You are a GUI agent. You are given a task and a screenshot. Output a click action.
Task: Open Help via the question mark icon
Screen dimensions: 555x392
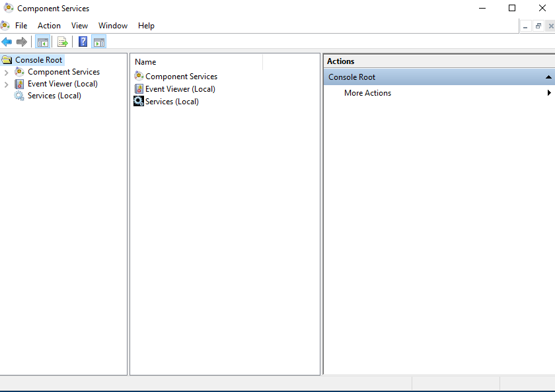pyautogui.click(x=83, y=42)
